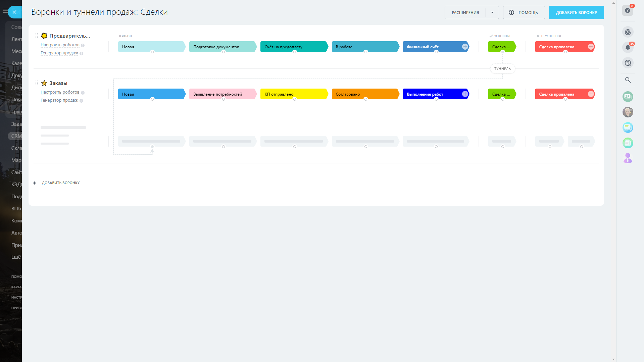644x362 pixels.
Task: Open the chat list icon below the bell
Action: click(628, 63)
